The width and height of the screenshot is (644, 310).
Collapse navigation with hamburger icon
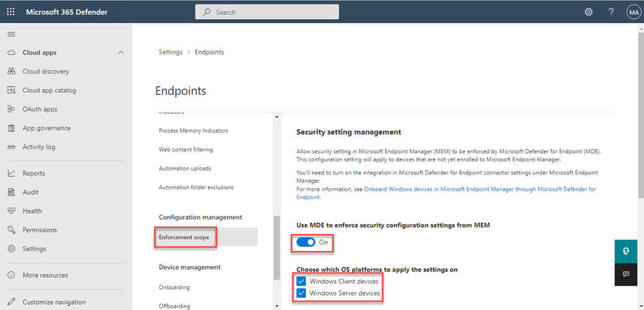click(x=12, y=34)
